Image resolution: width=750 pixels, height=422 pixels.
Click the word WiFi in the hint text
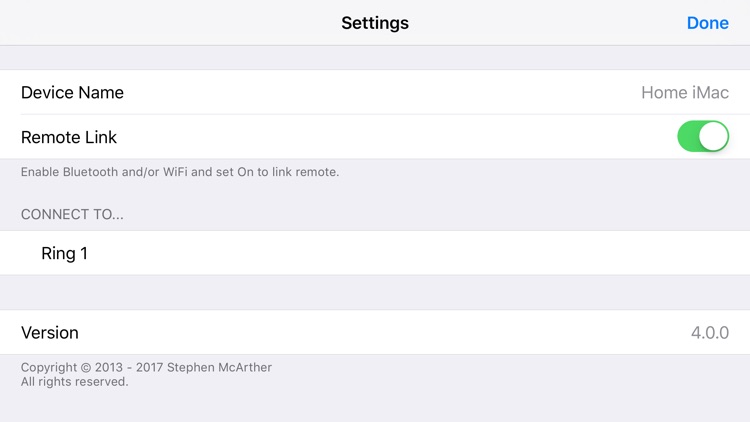coord(175,172)
